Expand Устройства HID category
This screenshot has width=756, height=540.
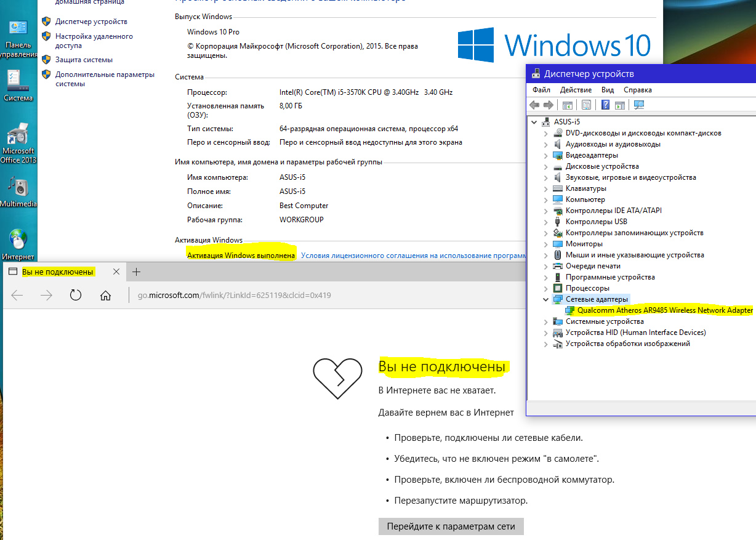pyautogui.click(x=545, y=332)
